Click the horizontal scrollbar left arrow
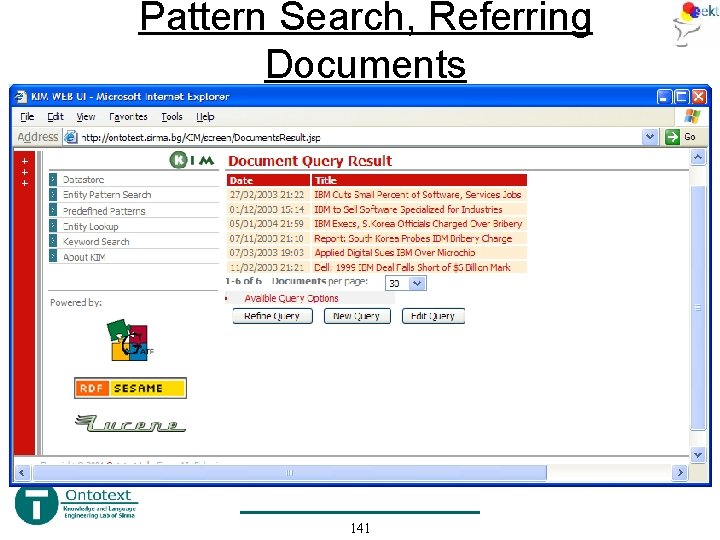The height and width of the screenshot is (540, 720). tap(22, 472)
